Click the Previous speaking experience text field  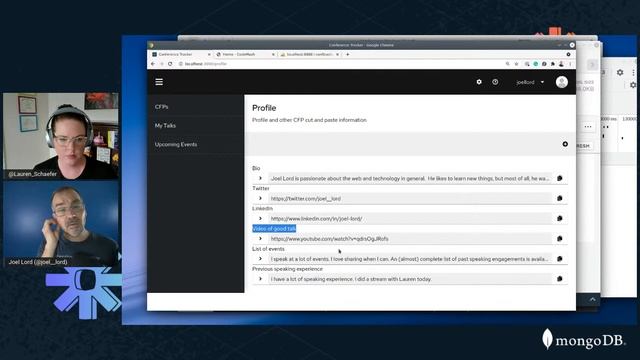click(x=410, y=279)
